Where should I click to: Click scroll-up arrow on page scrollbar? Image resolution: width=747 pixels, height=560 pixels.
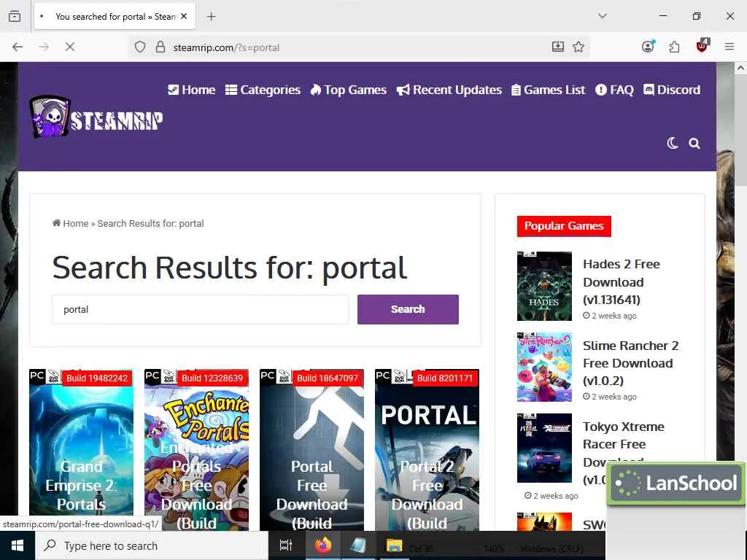click(740, 68)
